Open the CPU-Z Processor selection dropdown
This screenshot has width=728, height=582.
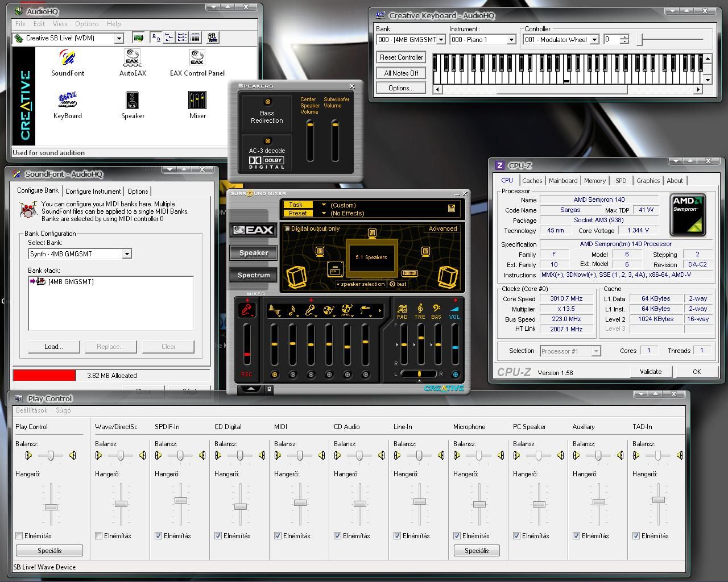[x=596, y=351]
